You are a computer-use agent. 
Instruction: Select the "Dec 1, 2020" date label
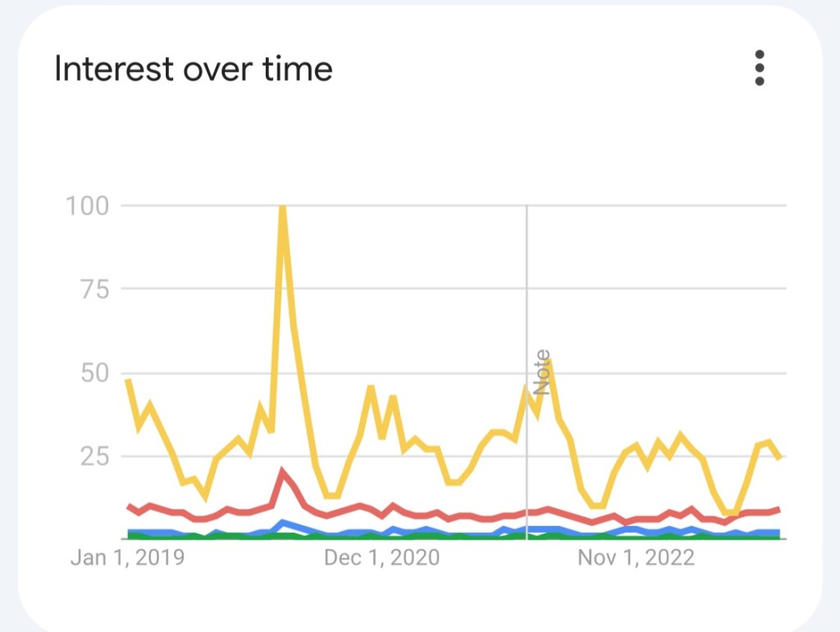click(x=381, y=558)
